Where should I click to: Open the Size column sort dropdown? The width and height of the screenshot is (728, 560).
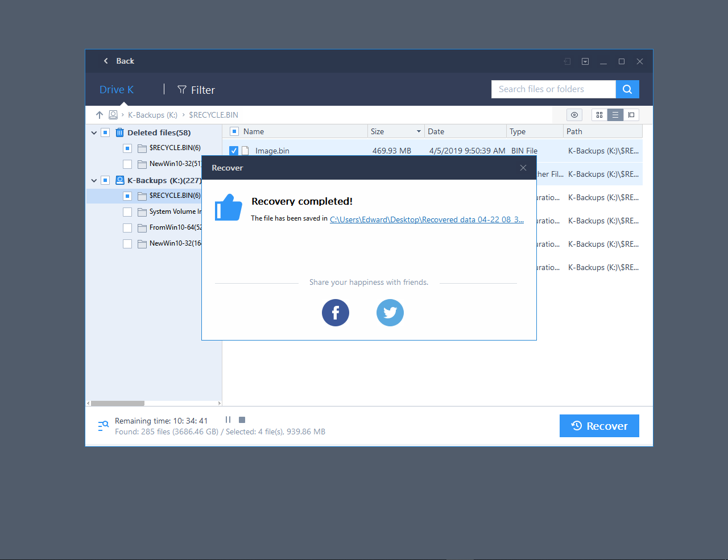419,131
